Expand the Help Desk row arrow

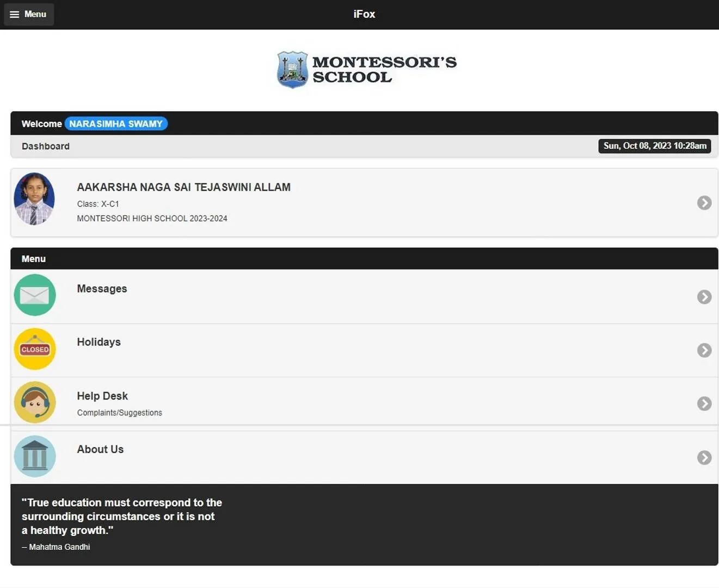click(x=704, y=403)
